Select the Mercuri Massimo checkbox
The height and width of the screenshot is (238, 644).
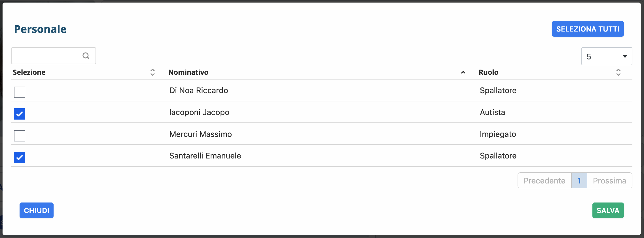(20, 136)
